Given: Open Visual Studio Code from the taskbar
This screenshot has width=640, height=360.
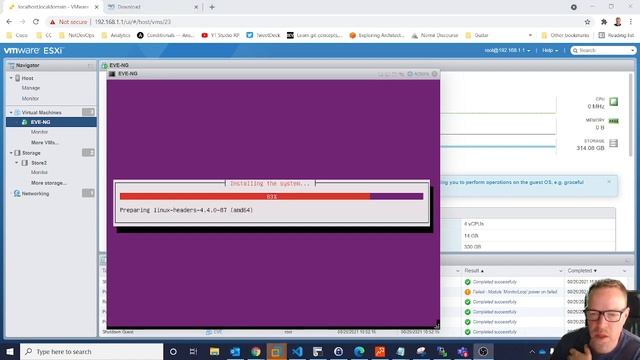Looking at the screenshot, I should (x=297, y=351).
